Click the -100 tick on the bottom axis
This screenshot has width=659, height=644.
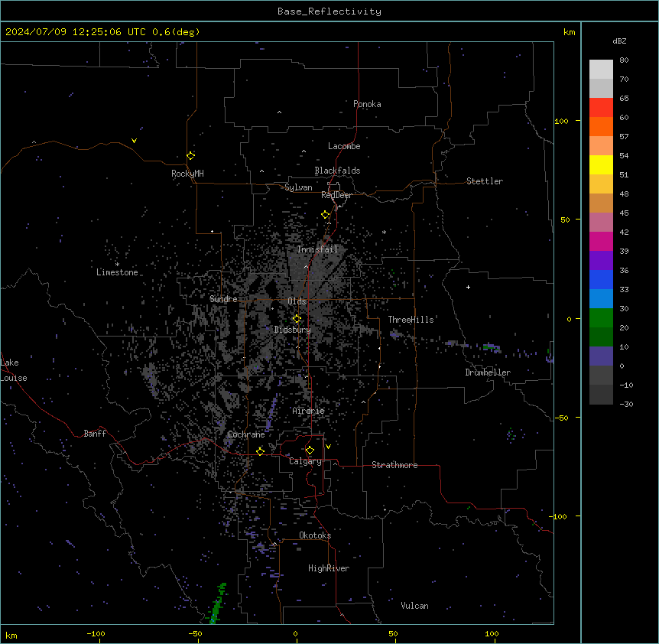tap(96, 633)
